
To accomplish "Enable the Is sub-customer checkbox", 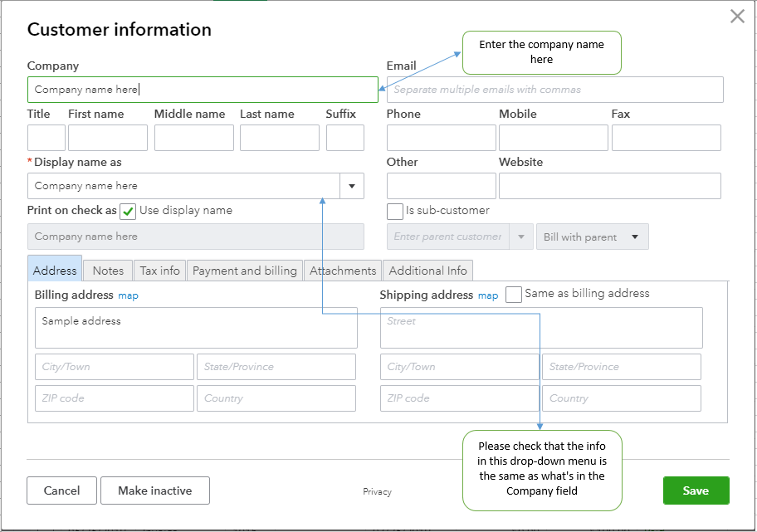I will click(x=395, y=211).
